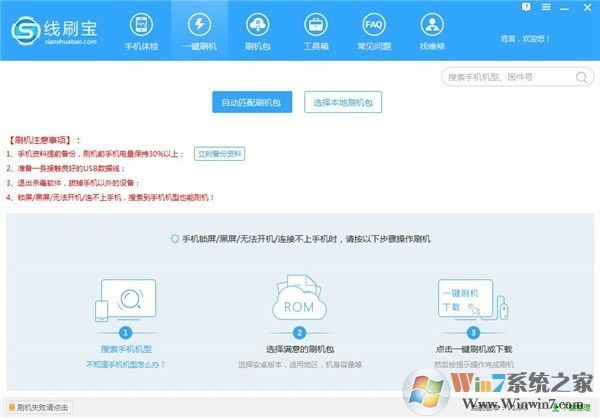Click the lightbulb tip icon
600x418 pixels.
click(174, 239)
